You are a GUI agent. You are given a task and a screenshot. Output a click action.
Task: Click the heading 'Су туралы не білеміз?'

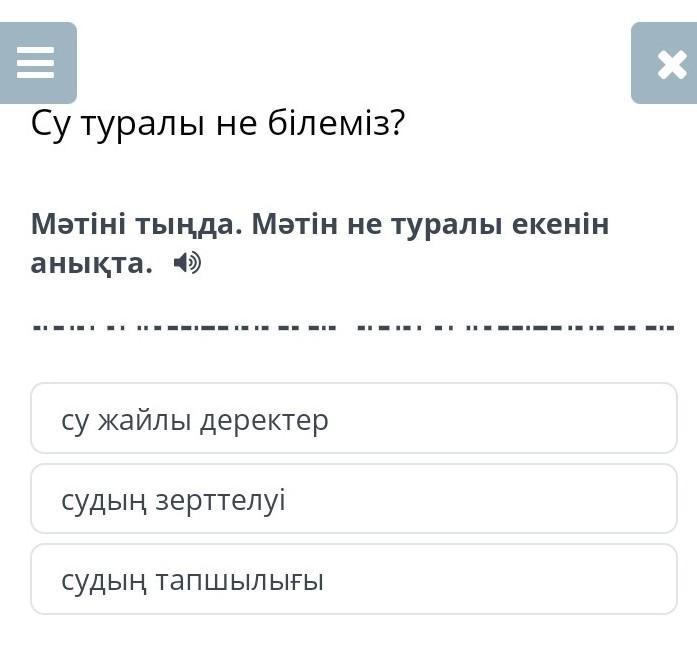tap(218, 124)
